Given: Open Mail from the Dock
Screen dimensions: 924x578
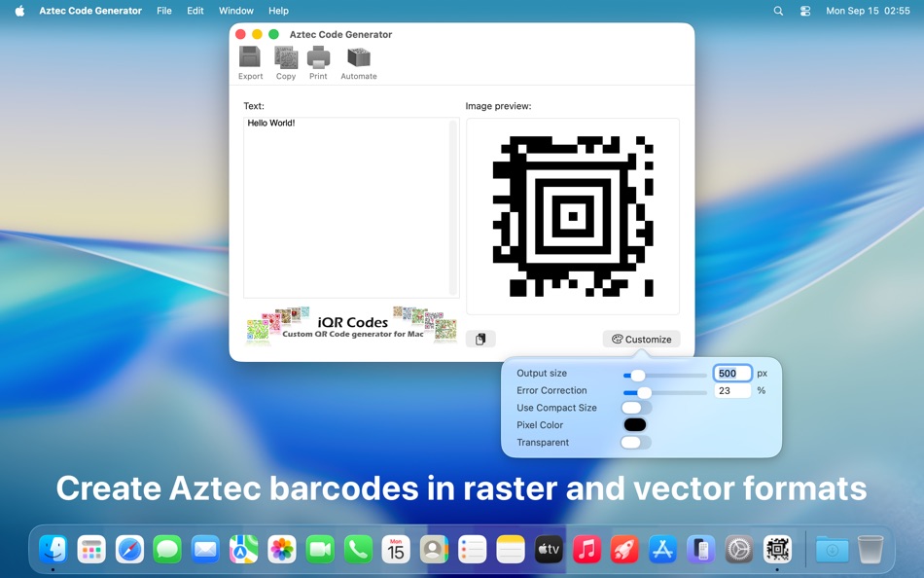Looking at the screenshot, I should tap(205, 550).
